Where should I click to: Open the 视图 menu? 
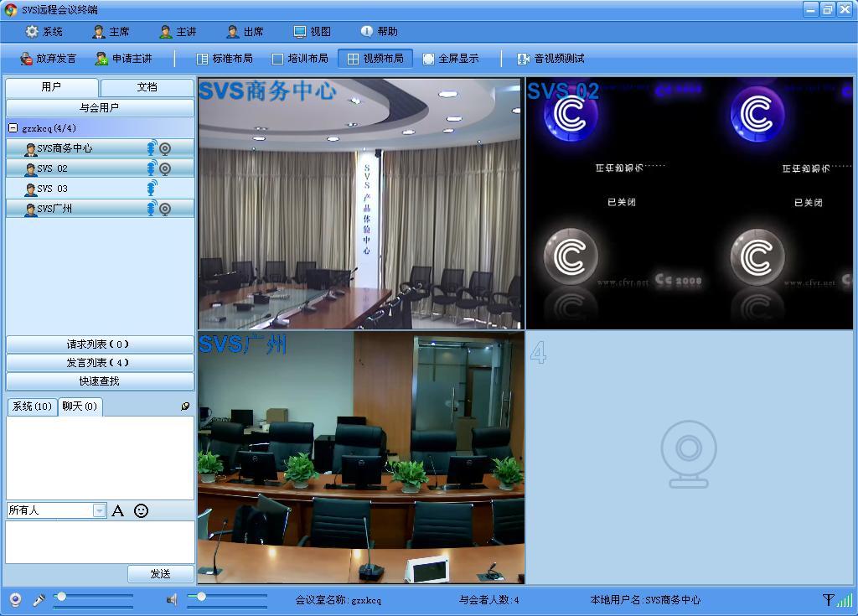tap(312, 32)
